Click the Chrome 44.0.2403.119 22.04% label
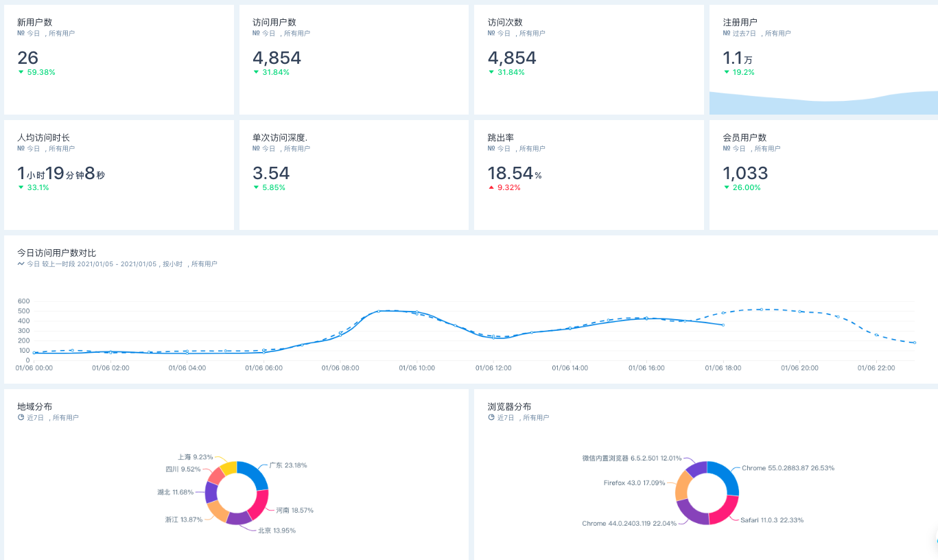 pos(629,524)
